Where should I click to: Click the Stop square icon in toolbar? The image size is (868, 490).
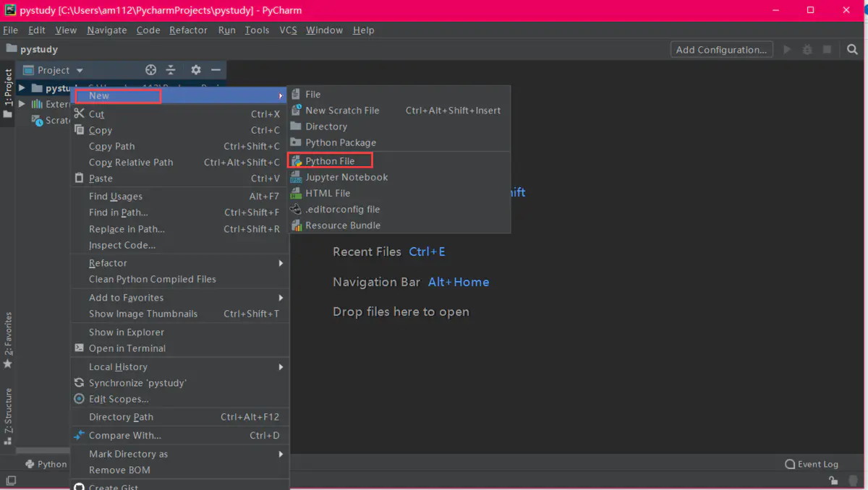point(827,50)
